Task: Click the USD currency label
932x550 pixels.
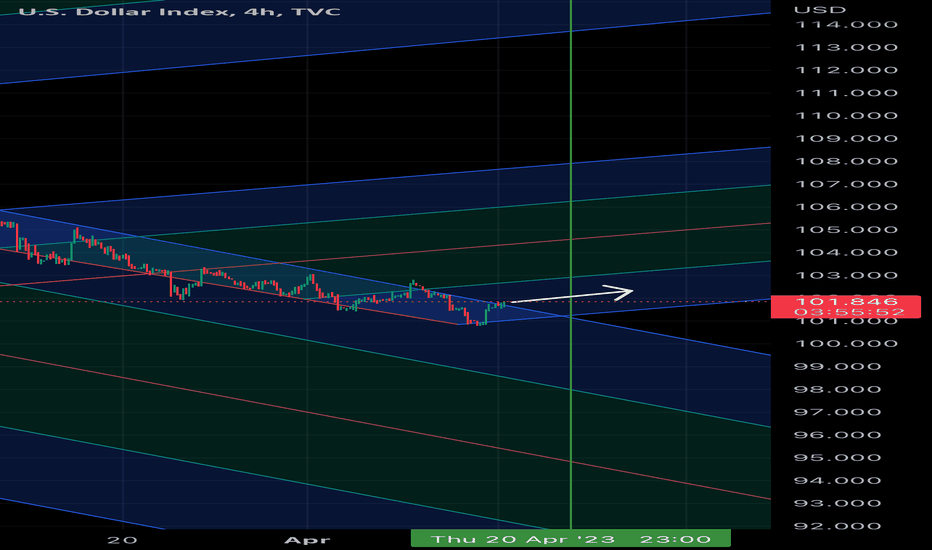Action: tap(820, 10)
